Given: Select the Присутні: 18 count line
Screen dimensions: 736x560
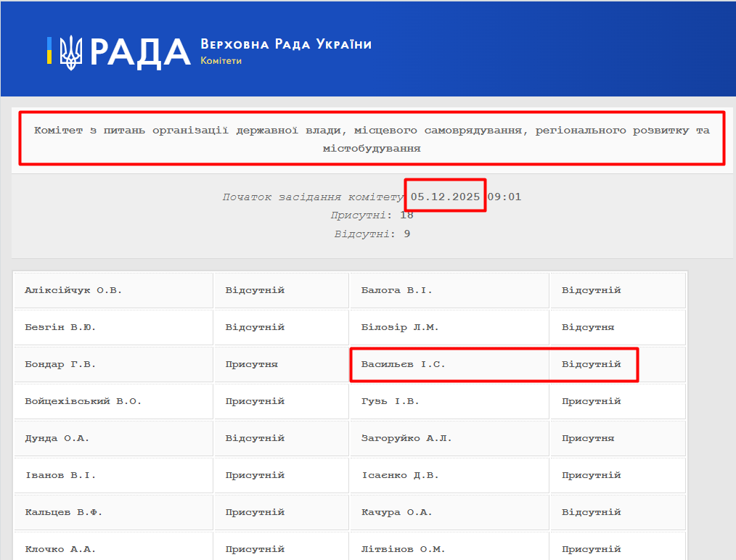Looking at the screenshot, I should [372, 215].
